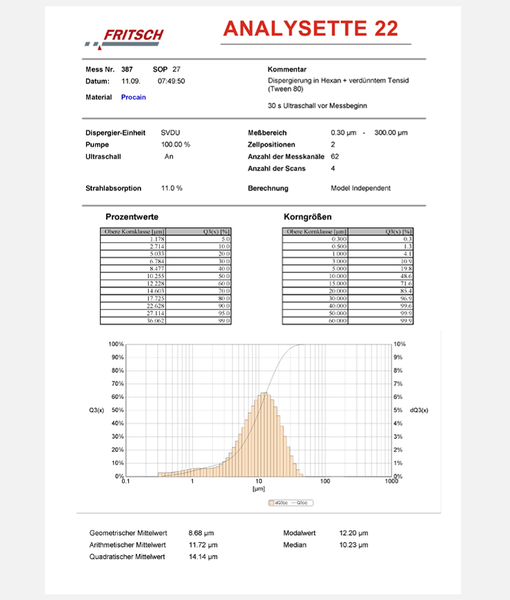Image resolution: width=510 pixels, height=600 pixels.
Task: Click the time stamp 07:49:50
Action: click(x=171, y=81)
